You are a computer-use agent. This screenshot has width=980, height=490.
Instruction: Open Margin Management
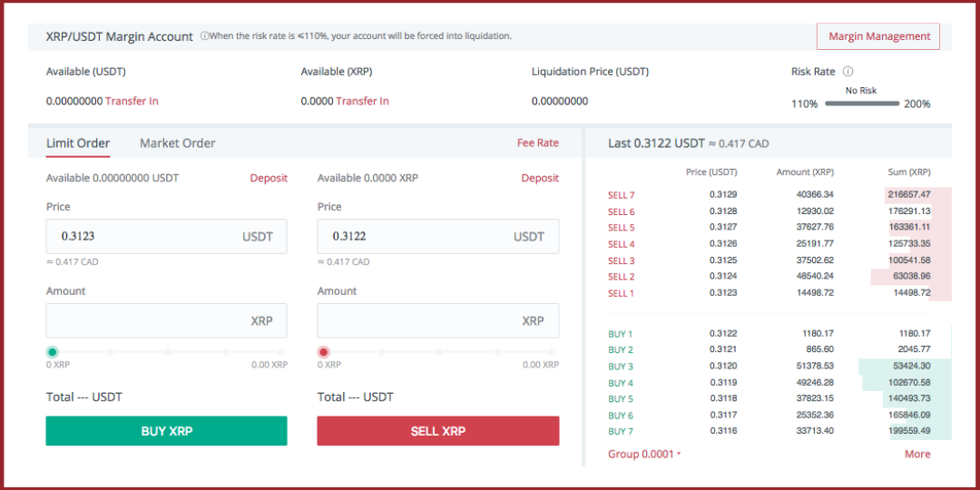tap(877, 36)
